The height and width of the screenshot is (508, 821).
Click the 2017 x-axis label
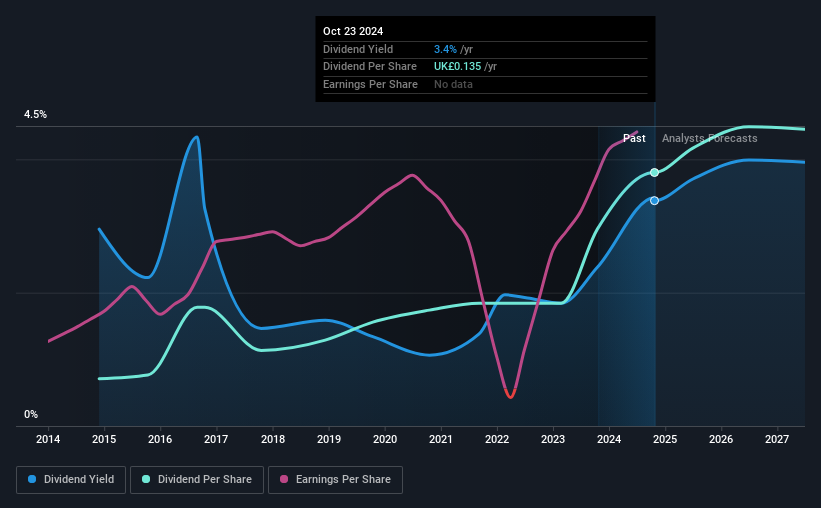point(216,439)
